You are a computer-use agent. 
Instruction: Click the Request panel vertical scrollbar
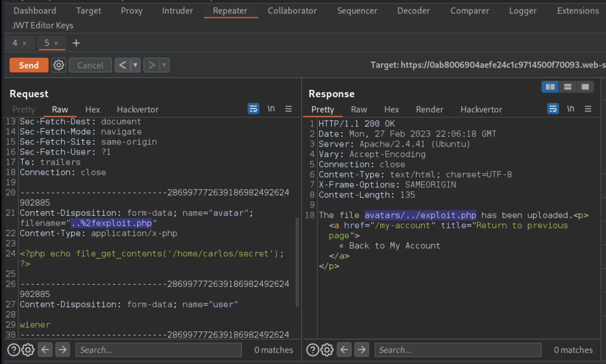297,262
